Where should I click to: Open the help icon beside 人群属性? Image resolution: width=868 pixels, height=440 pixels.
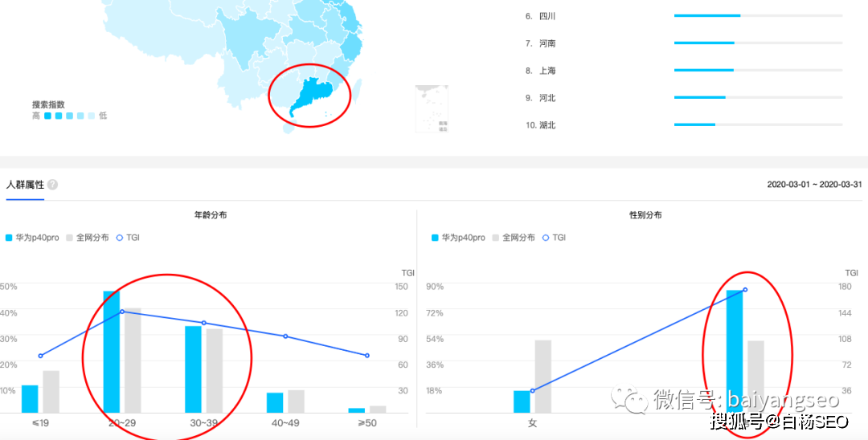click(x=52, y=185)
